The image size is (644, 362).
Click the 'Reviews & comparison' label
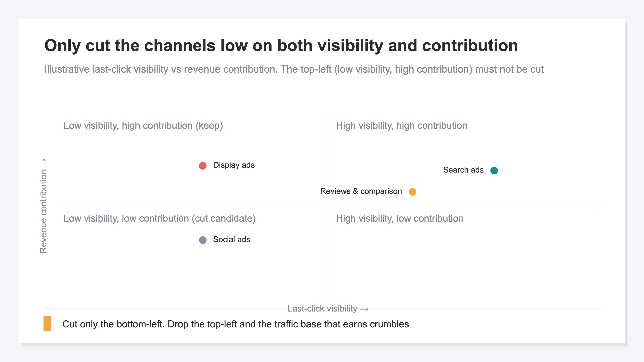click(361, 191)
